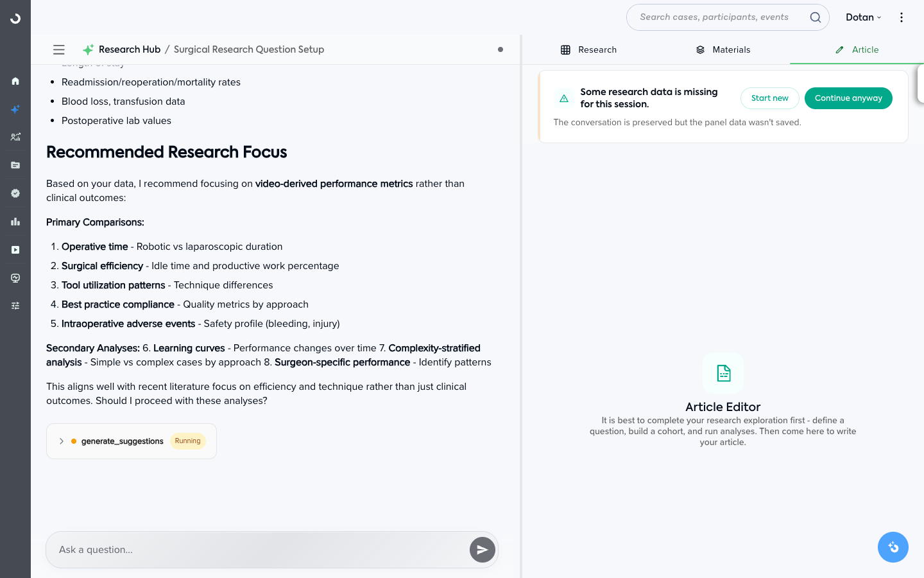Viewport: 924px width, 578px height.
Task: Click the 'Operative time' list item
Action: [x=172, y=247]
